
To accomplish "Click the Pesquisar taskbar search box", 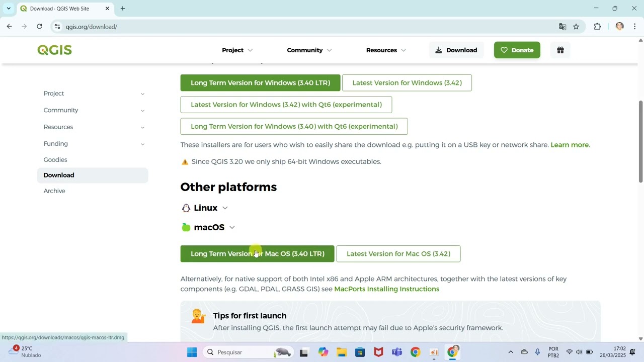I will point(249,352).
